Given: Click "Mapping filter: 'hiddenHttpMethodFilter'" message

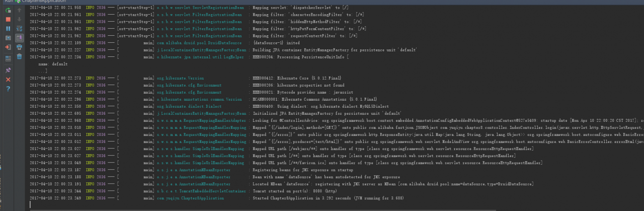Looking at the screenshot, I should [306, 22].
